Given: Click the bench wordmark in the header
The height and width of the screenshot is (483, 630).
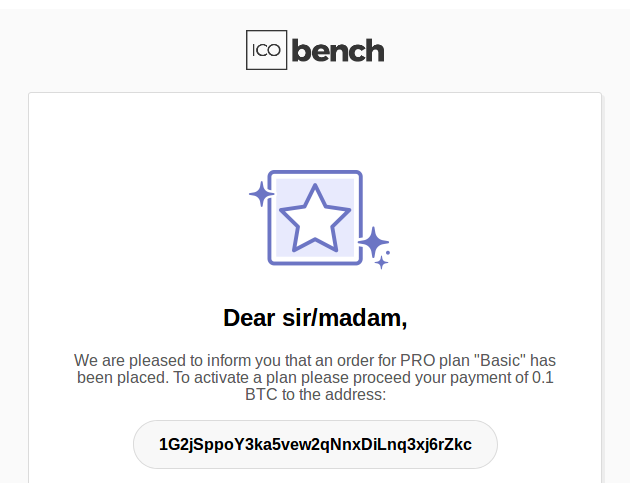Looking at the screenshot, I should [x=338, y=51].
